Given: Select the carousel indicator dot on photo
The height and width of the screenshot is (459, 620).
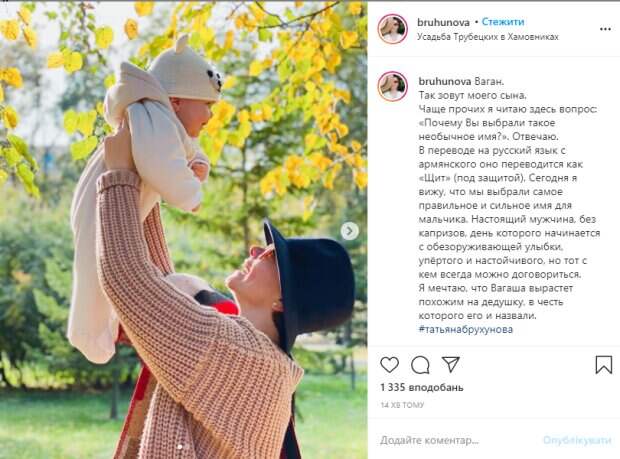Looking at the screenshot, I should (179, 447).
